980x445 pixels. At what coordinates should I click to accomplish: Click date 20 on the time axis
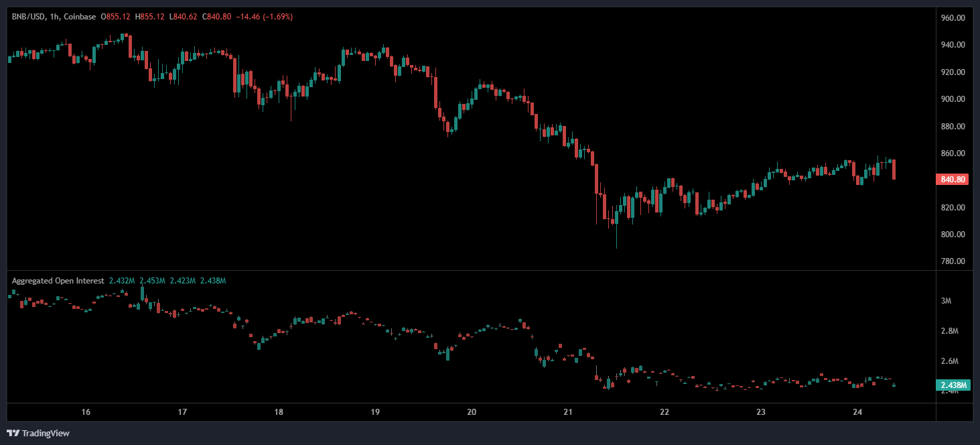pos(472,411)
